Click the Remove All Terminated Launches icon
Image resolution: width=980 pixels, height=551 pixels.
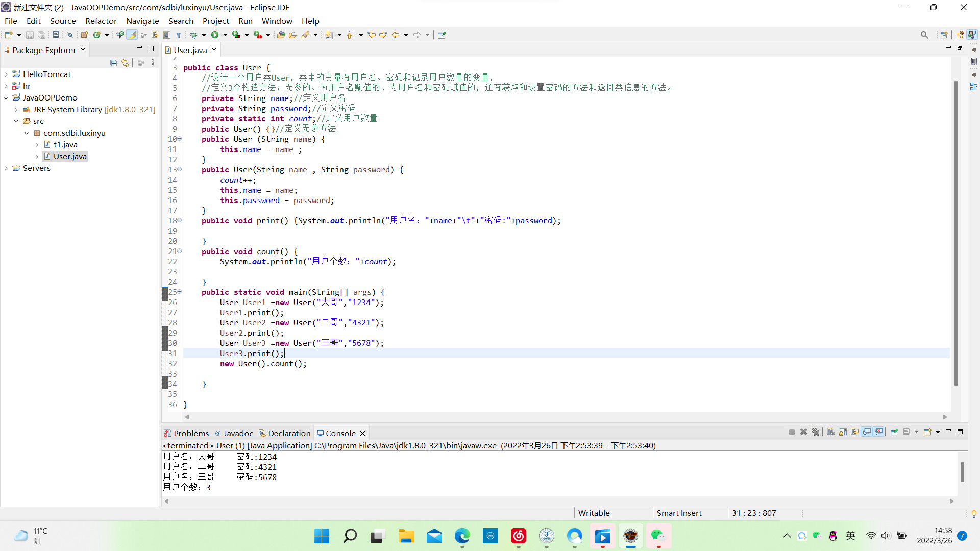[x=816, y=432]
